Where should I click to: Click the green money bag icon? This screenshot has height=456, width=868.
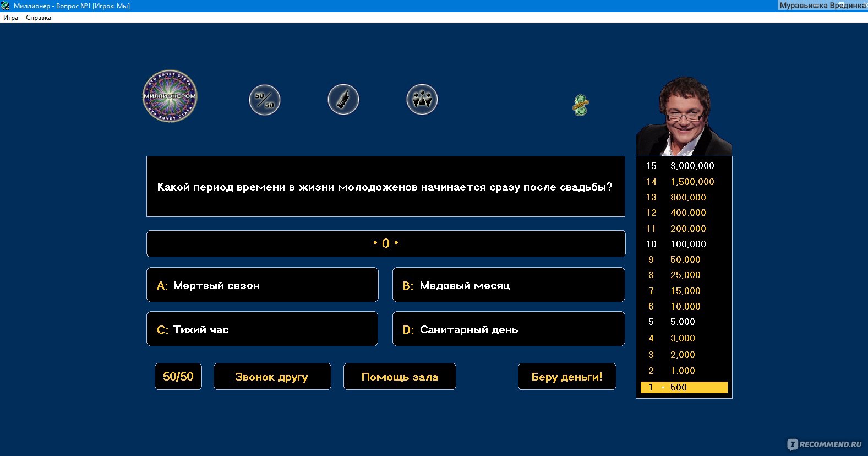click(x=581, y=105)
